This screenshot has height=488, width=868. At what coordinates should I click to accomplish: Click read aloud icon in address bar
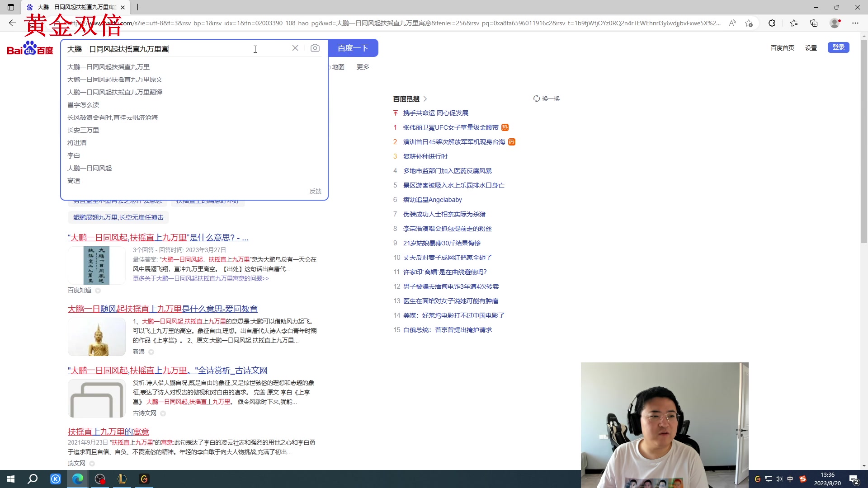pos(732,23)
